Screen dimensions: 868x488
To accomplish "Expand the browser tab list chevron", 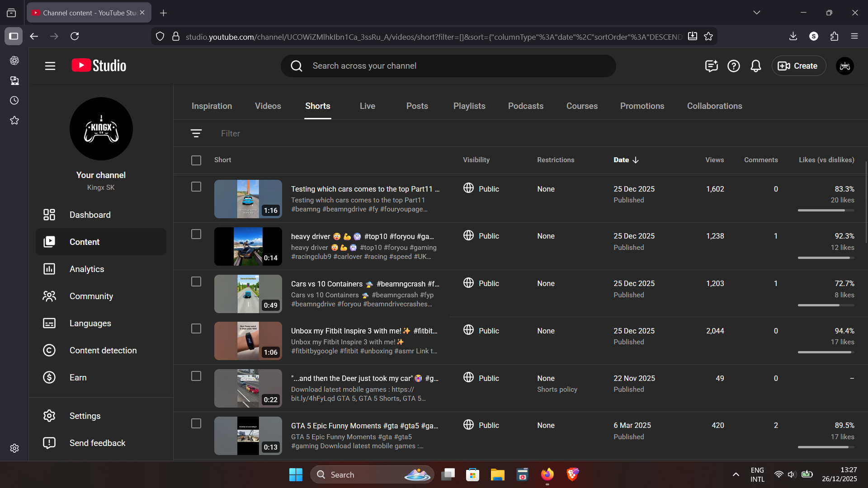I will coord(756,13).
